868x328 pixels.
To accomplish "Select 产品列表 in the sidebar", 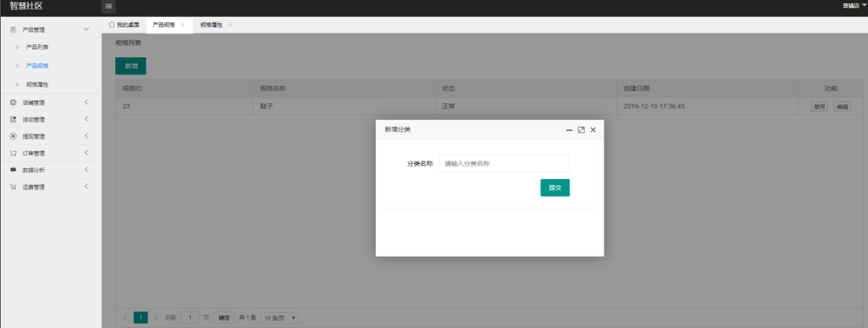I will click(38, 48).
